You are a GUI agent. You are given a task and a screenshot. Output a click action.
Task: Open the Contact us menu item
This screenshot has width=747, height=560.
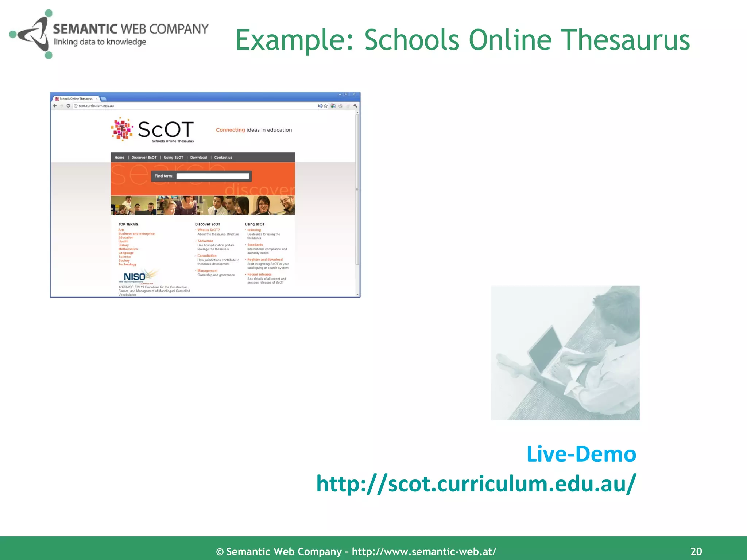223,157
